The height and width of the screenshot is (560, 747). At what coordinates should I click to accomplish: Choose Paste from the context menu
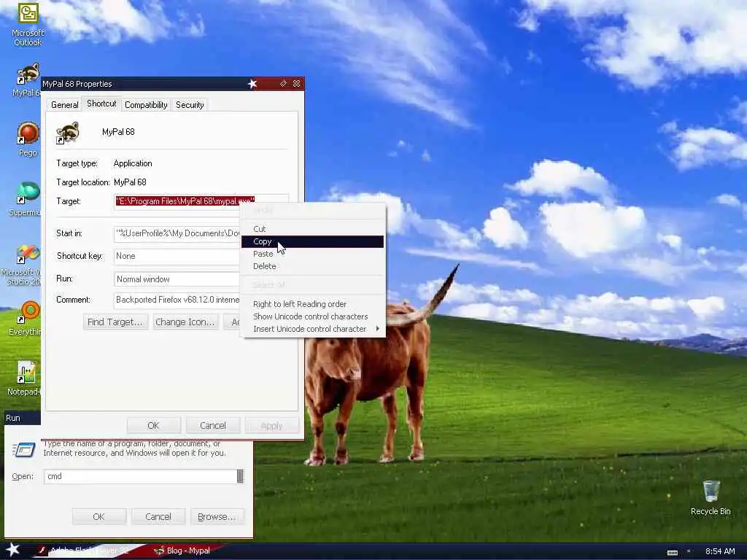(312, 254)
